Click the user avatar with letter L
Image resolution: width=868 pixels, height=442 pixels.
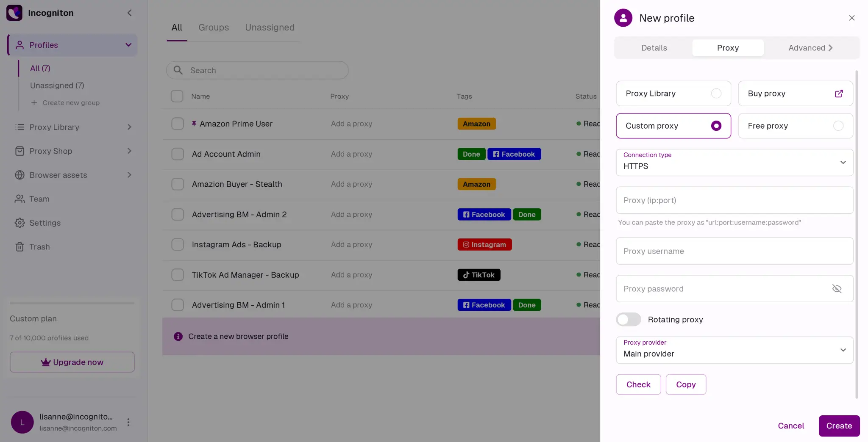click(x=22, y=422)
